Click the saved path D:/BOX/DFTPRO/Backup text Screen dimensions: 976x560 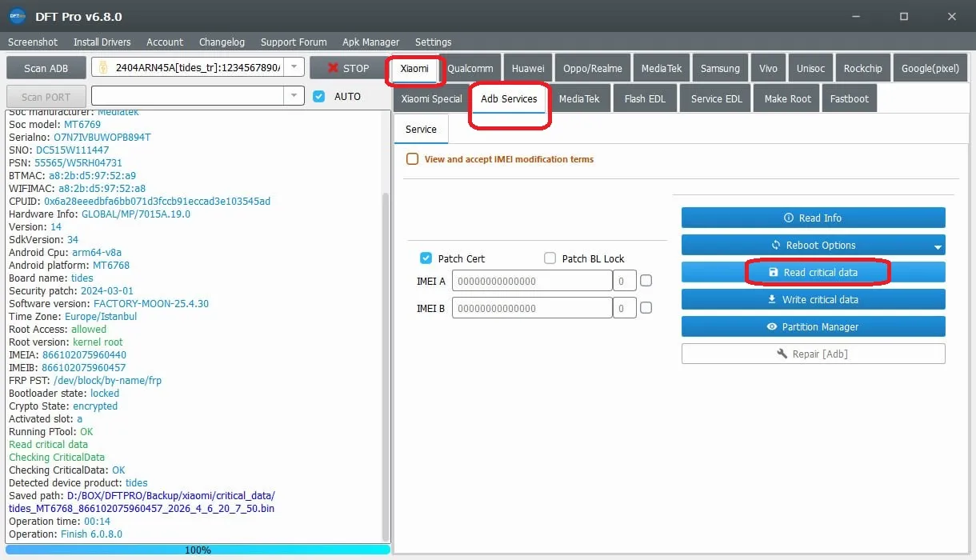coord(171,495)
